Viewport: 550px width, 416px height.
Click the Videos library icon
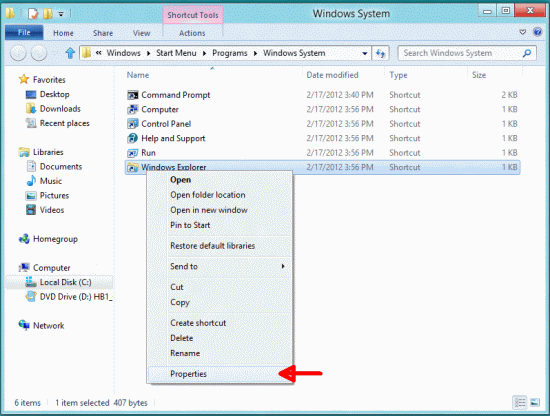[x=31, y=210]
